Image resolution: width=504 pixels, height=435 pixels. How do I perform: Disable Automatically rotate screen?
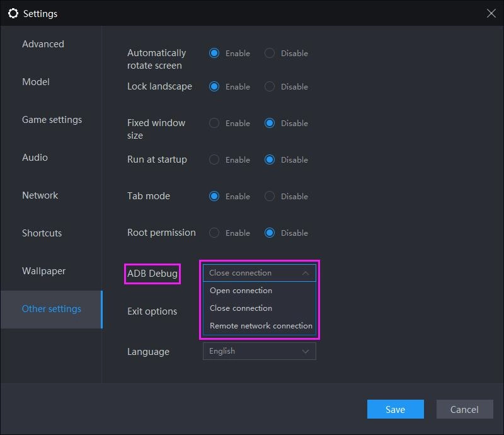point(271,54)
